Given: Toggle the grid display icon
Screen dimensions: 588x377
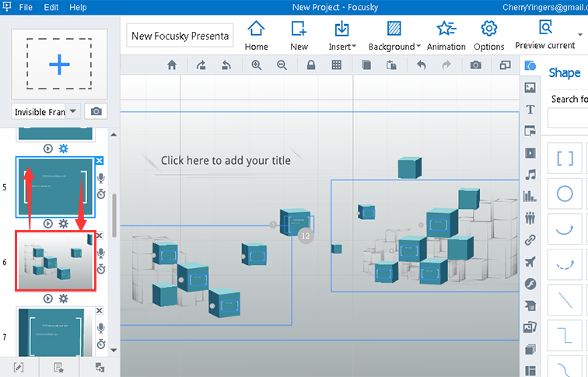Looking at the screenshot, I should 337,65.
